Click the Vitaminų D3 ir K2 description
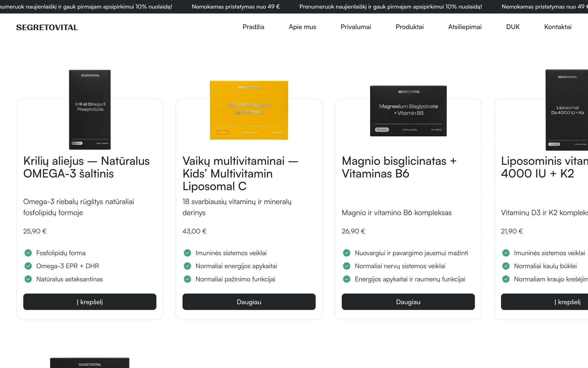The width and height of the screenshot is (588, 368). click(x=544, y=213)
